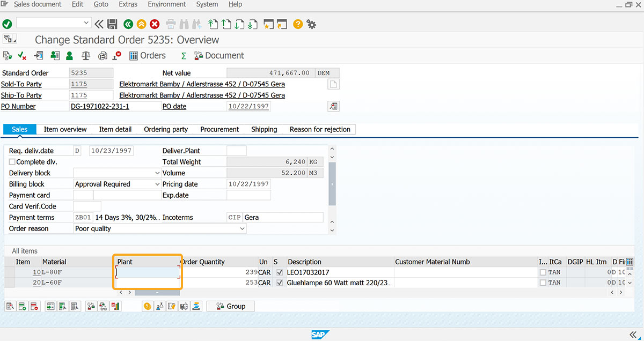Click the header panel vertical scrollbar

coord(332,184)
